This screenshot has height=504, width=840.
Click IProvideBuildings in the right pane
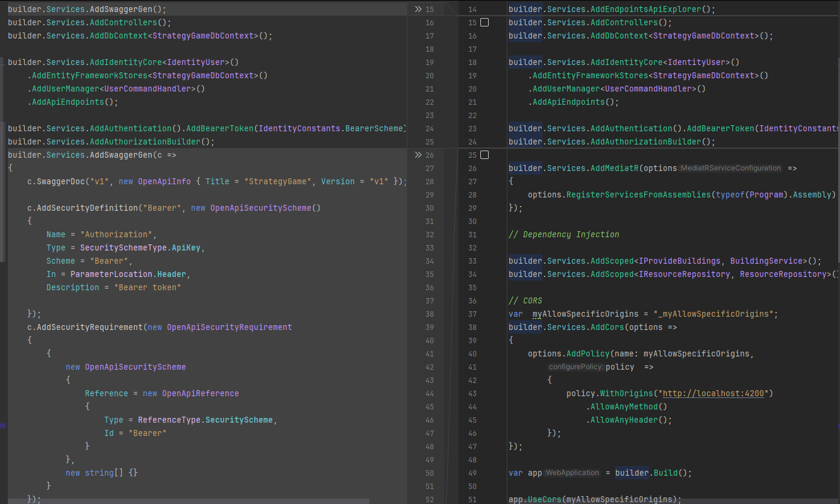coord(679,261)
